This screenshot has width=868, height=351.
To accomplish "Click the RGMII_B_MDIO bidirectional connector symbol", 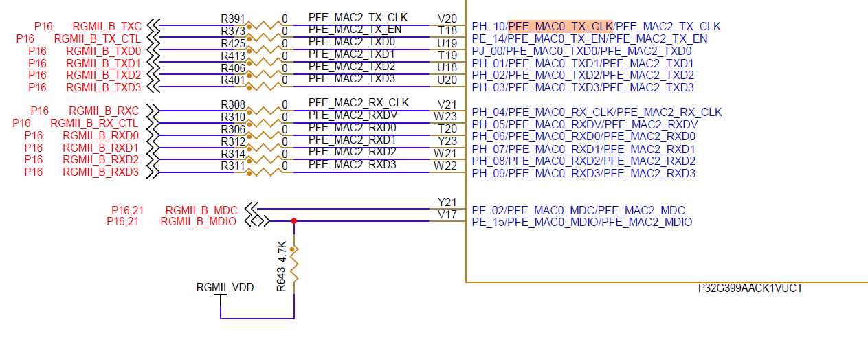I will pyautogui.click(x=256, y=221).
